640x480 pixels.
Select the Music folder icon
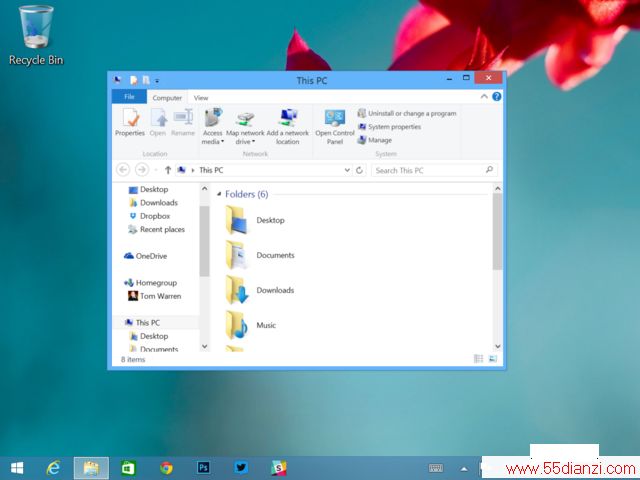click(237, 325)
